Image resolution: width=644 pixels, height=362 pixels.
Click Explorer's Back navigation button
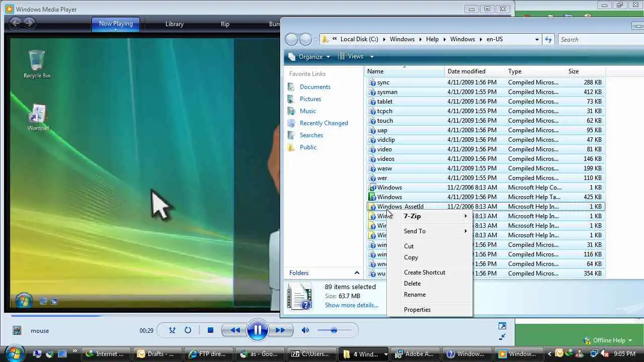point(291,39)
